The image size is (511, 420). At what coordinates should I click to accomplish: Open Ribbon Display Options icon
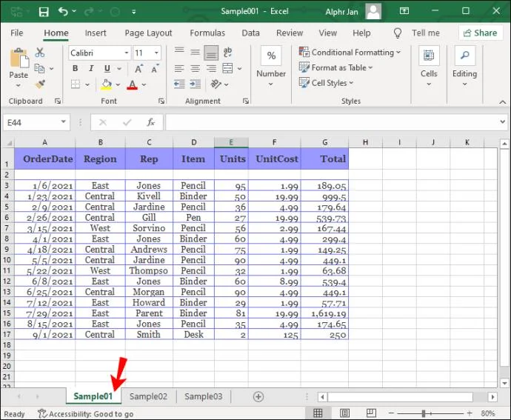point(404,11)
